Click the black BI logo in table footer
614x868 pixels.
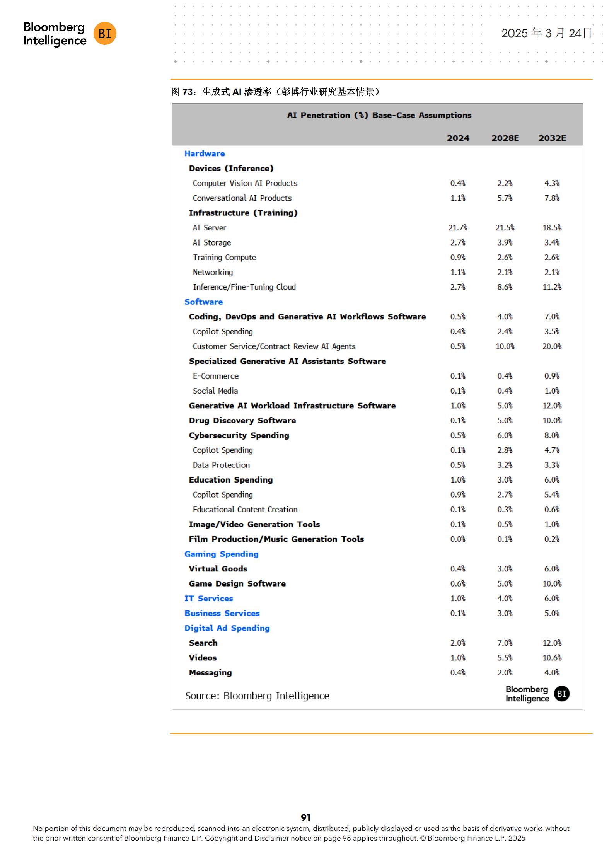point(561,694)
